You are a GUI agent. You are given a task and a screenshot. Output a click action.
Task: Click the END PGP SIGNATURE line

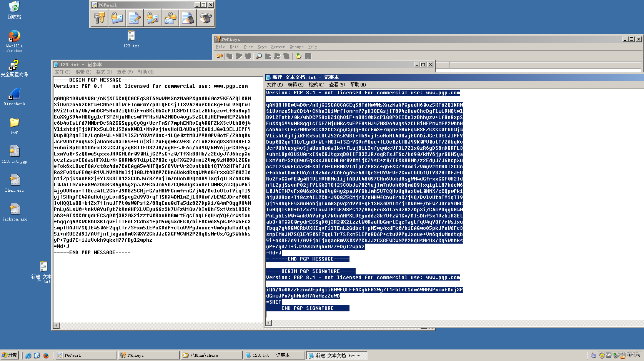click(x=308, y=308)
